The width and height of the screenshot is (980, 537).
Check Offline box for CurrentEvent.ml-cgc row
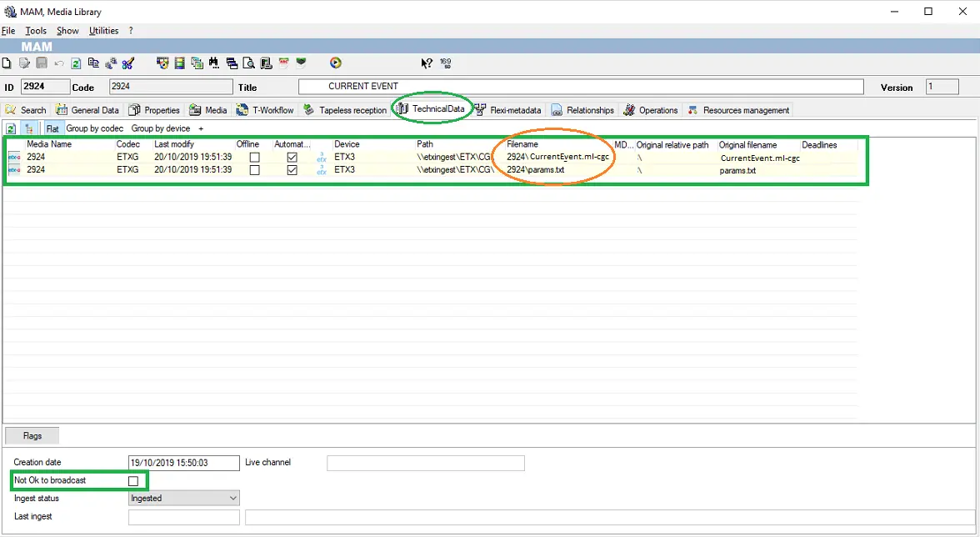click(254, 157)
